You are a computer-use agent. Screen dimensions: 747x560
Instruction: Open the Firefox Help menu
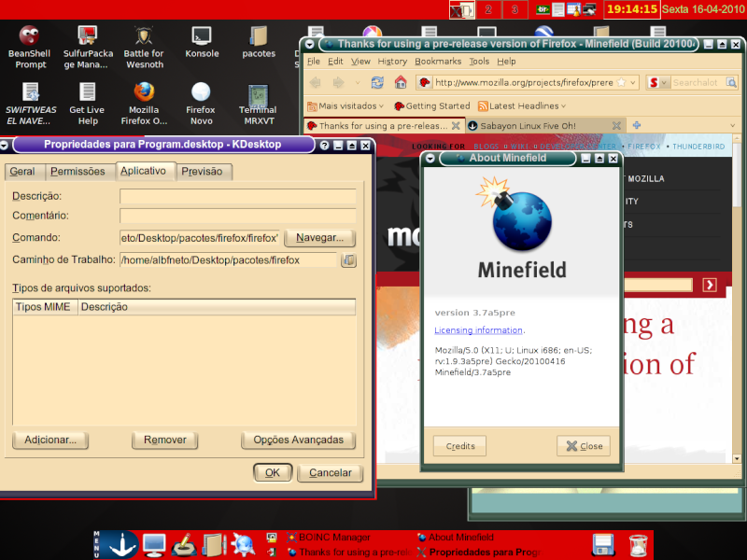click(x=506, y=61)
